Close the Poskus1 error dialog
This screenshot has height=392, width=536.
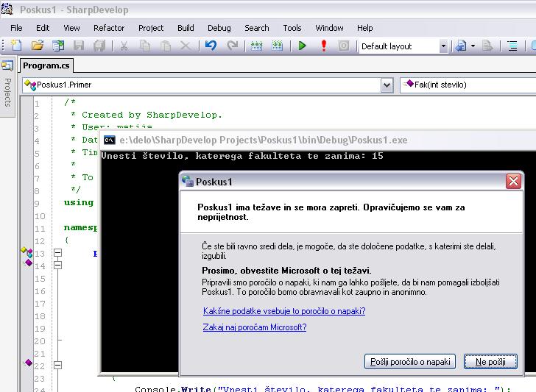click(513, 182)
